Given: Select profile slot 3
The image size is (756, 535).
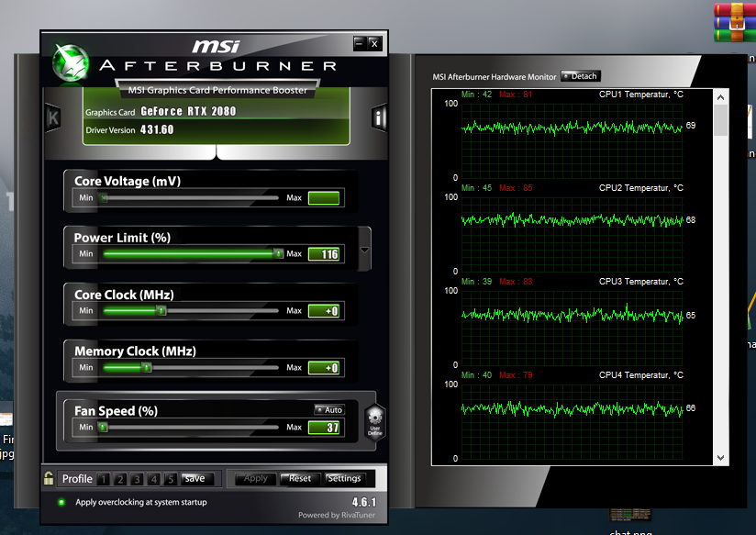Looking at the screenshot, I should pyautogui.click(x=137, y=478).
